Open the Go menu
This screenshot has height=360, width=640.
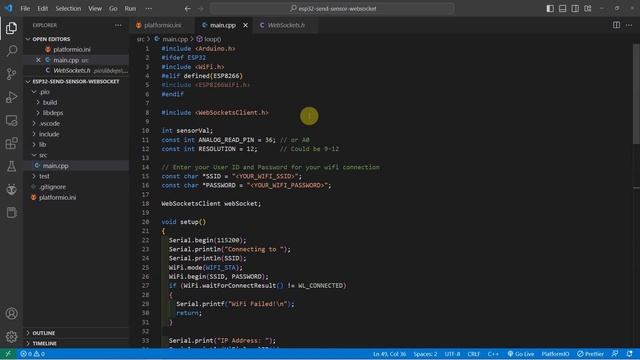[x=113, y=9]
